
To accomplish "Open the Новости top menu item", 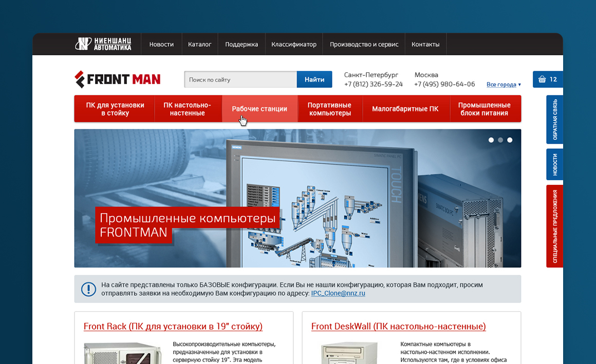I will click(161, 44).
